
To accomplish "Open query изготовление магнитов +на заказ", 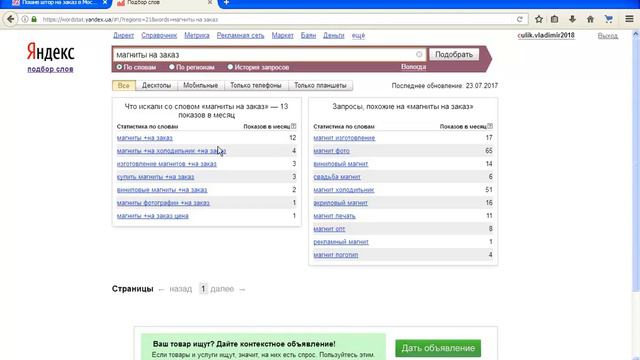I will tap(167, 164).
